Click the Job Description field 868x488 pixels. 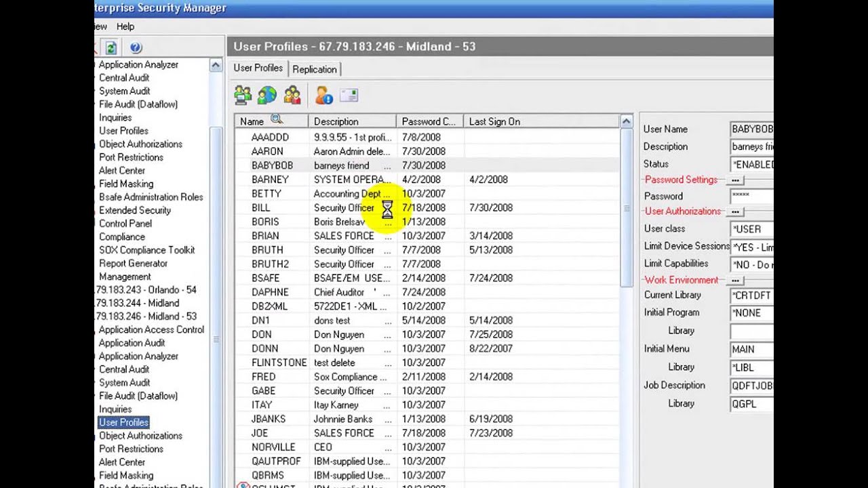[x=751, y=386]
